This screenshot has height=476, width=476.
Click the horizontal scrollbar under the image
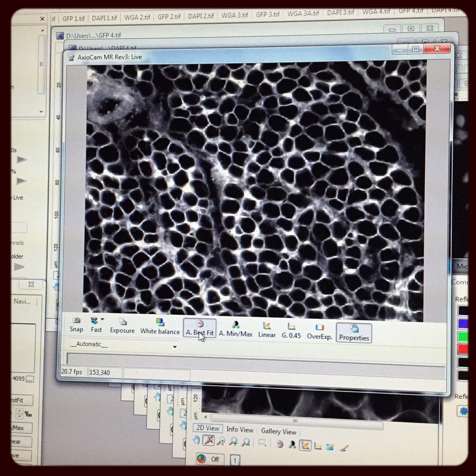coord(297,421)
